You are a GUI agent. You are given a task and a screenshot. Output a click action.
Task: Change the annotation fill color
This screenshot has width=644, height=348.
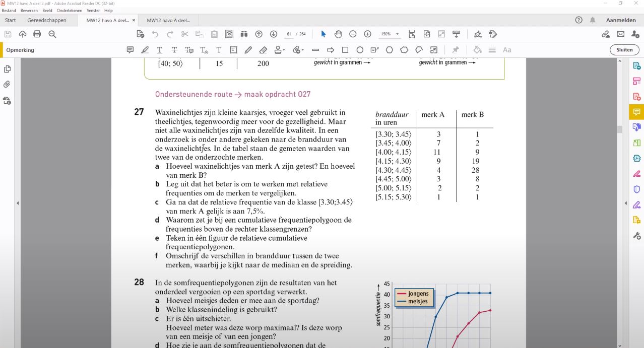pos(477,50)
